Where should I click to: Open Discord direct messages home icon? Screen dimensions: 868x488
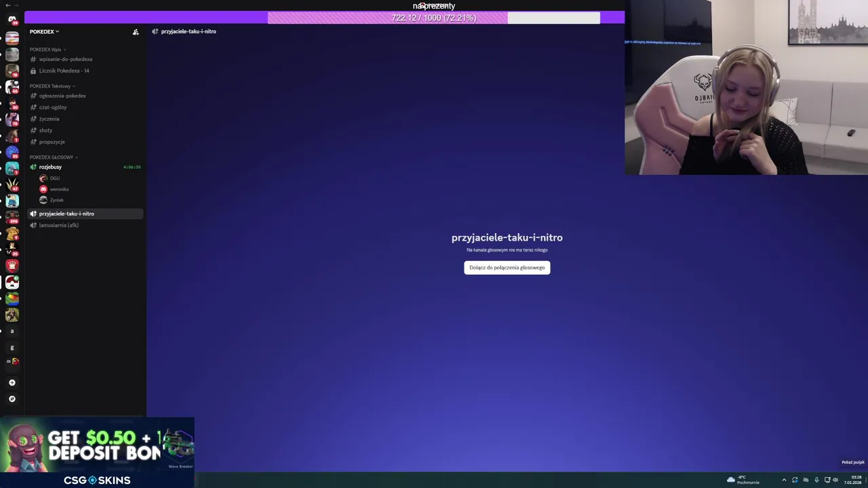click(12, 19)
